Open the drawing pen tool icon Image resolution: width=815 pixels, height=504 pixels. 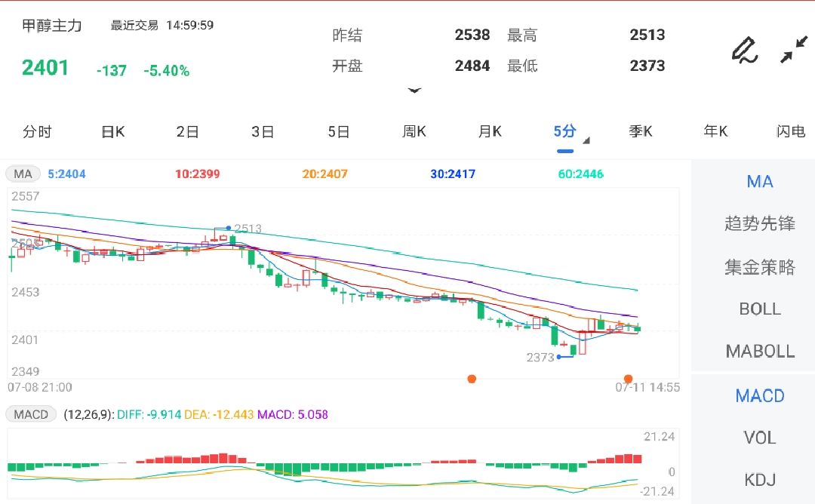(x=745, y=50)
